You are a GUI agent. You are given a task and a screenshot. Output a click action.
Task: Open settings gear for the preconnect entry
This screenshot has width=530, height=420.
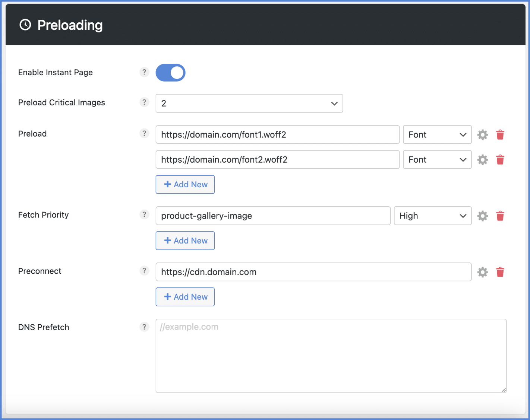tap(482, 272)
